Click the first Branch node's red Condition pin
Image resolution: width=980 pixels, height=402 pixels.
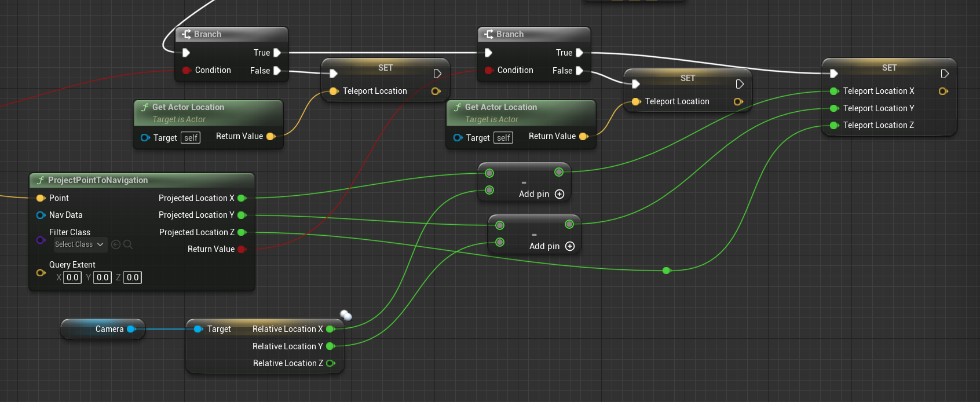click(187, 70)
